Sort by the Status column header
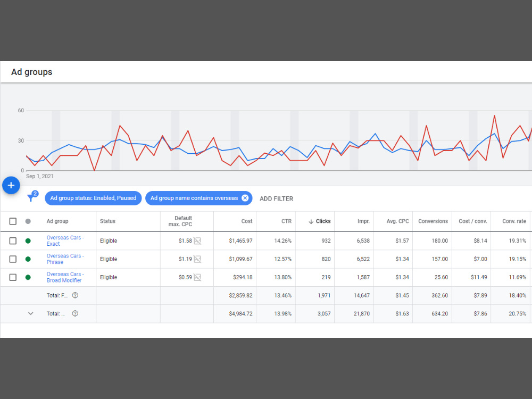Viewport: 532px width, 399px height. pyautogui.click(x=107, y=221)
